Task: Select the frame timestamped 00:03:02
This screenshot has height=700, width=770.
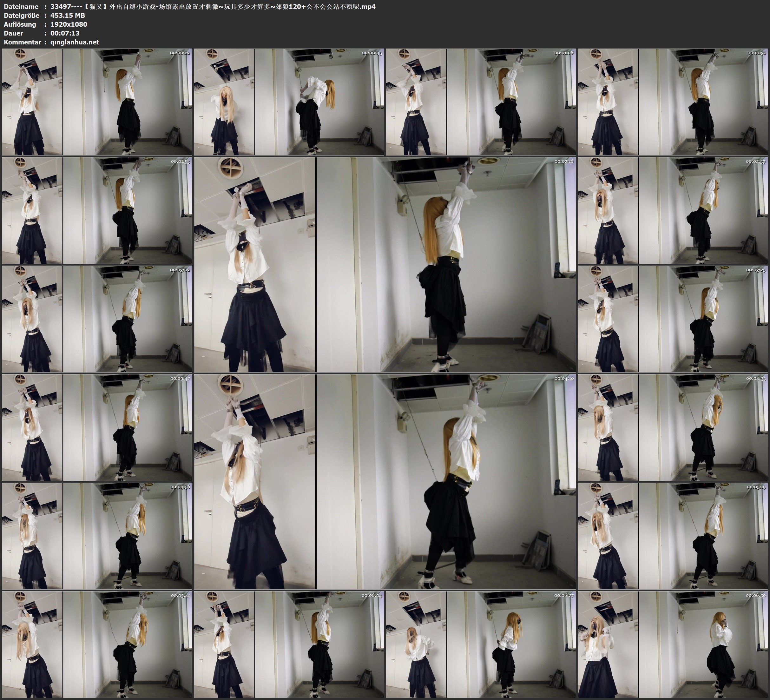Action: pos(97,319)
